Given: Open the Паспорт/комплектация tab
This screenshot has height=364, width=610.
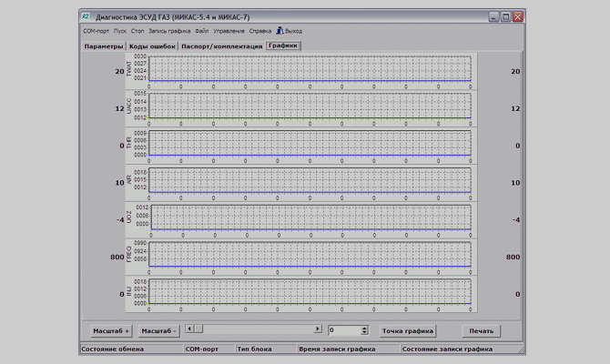Looking at the screenshot, I should click(221, 45).
